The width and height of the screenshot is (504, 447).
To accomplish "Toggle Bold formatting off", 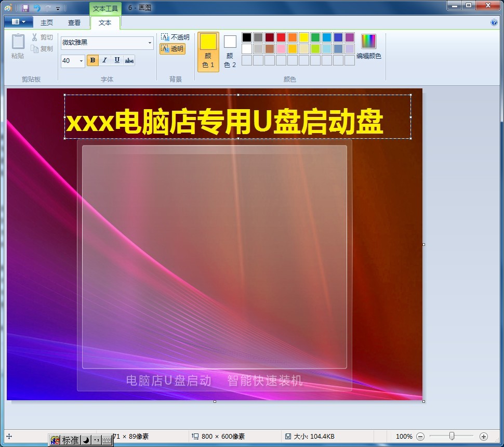I will click(x=92, y=60).
